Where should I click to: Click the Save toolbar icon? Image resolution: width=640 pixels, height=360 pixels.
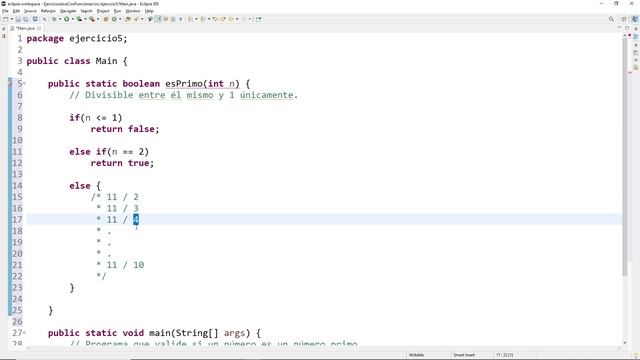(18, 19)
